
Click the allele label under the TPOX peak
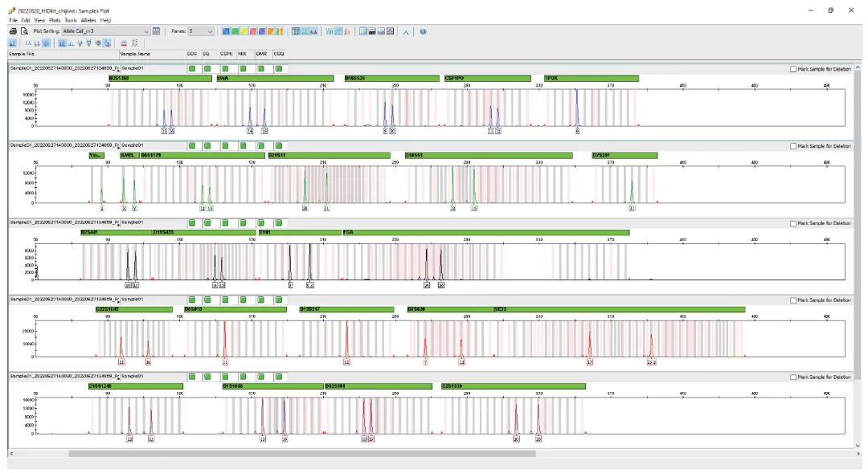click(577, 131)
